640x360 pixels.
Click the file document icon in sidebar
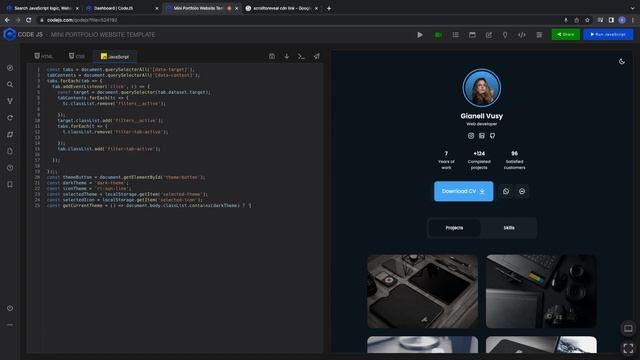[10, 151]
